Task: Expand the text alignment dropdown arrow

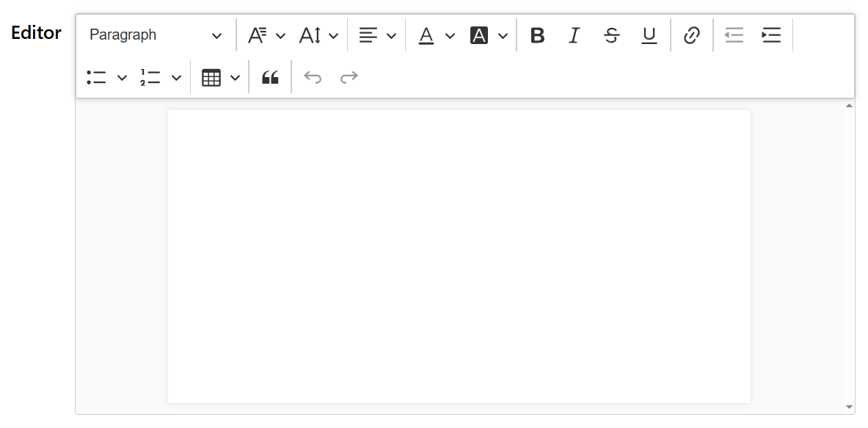Action: point(391,36)
